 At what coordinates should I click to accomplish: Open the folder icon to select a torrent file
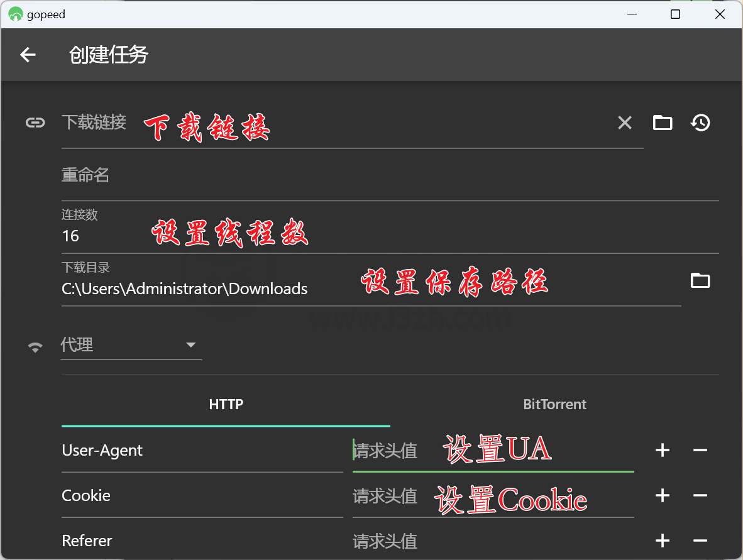[x=663, y=123]
